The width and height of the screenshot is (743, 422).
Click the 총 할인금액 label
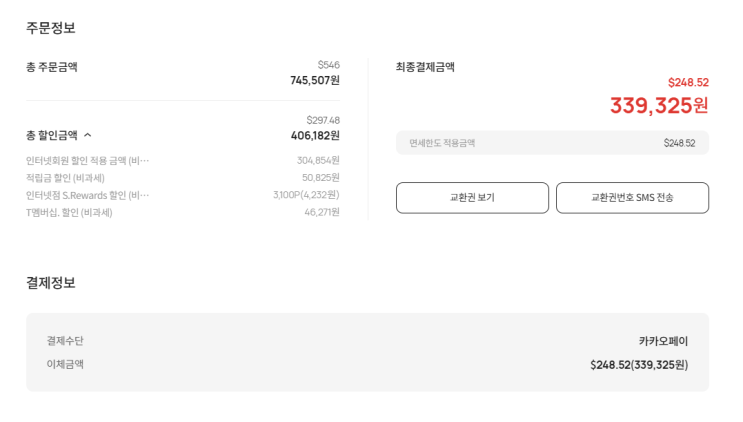(52, 135)
